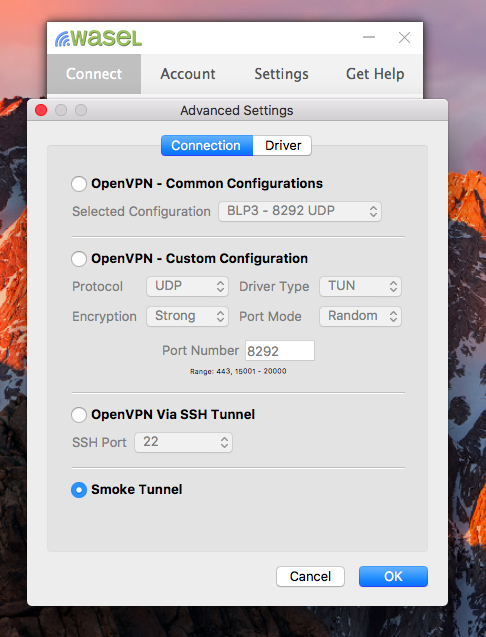This screenshot has width=486, height=637.
Task: Click the Wasel logo icon
Action: [x=98, y=38]
